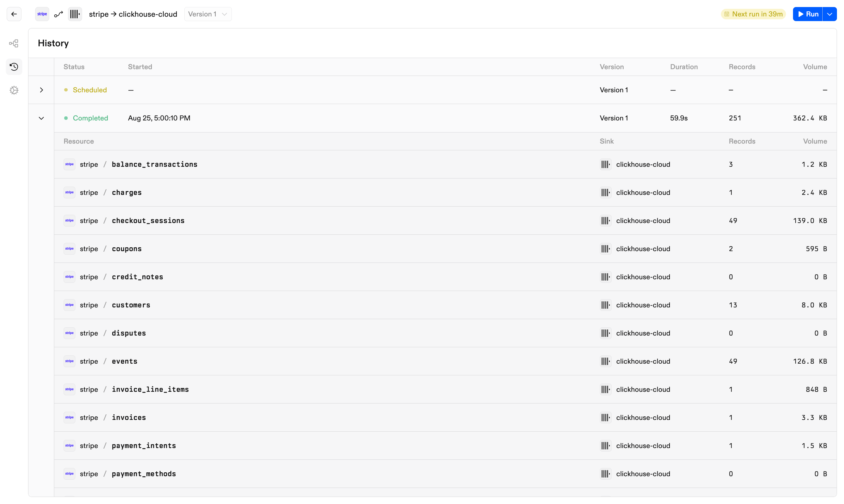The width and height of the screenshot is (844, 504).
Task: Select the events resource name
Action: (125, 361)
